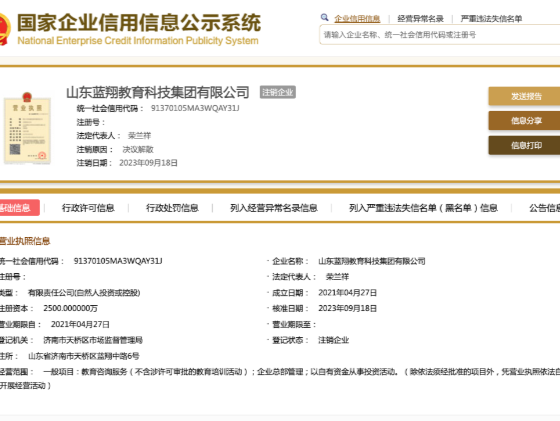This screenshot has height=421, width=560.
Task: Switch to 基础信息 tab
Action: (x=19, y=208)
